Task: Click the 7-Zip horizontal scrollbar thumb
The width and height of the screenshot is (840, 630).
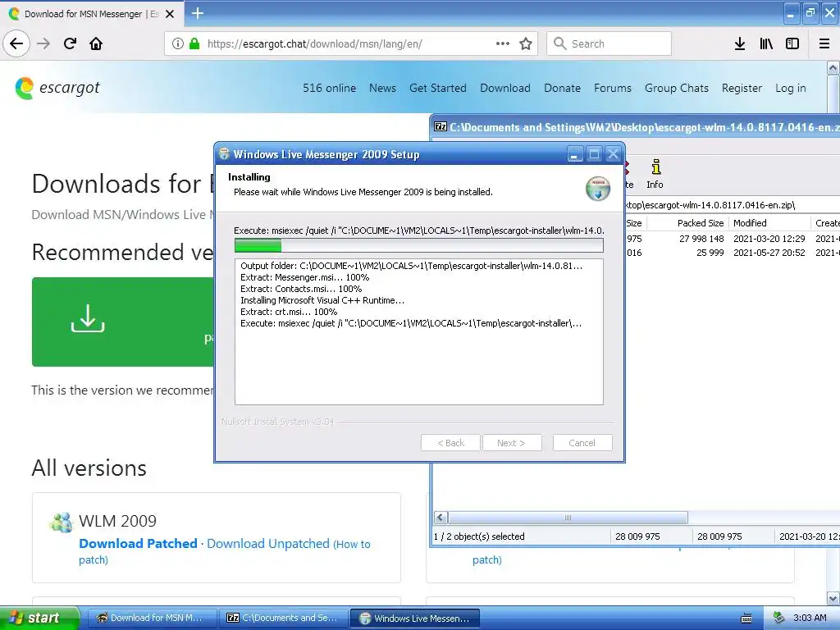Action: pyautogui.click(x=568, y=518)
